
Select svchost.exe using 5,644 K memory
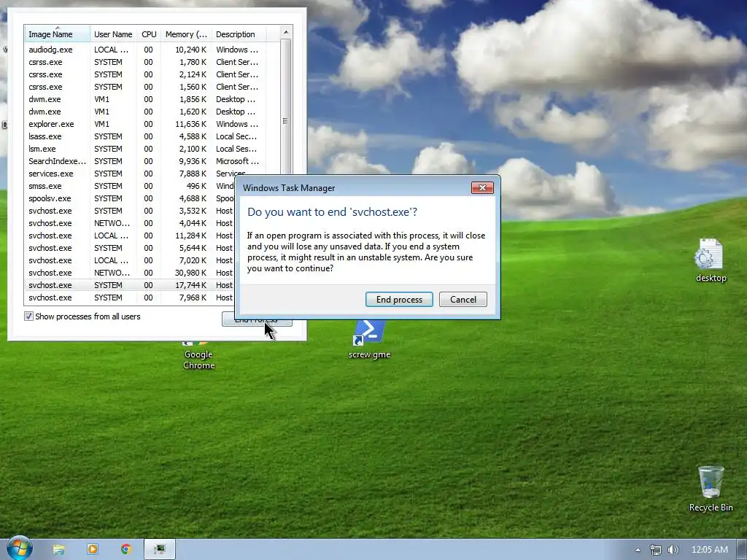point(130,248)
